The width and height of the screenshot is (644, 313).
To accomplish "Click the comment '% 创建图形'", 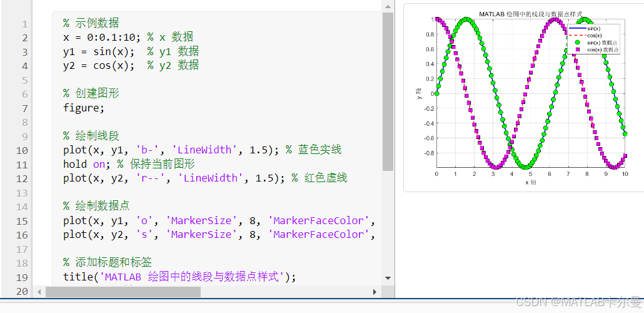I will (x=91, y=93).
